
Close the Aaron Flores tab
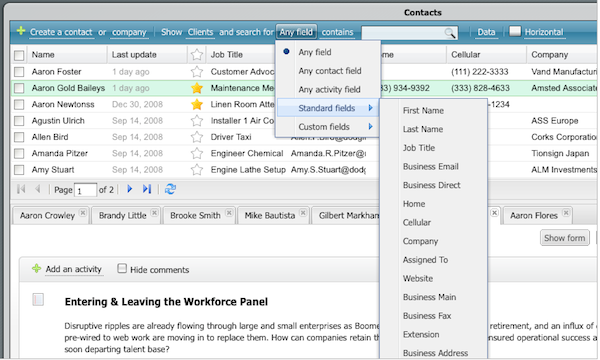click(566, 213)
